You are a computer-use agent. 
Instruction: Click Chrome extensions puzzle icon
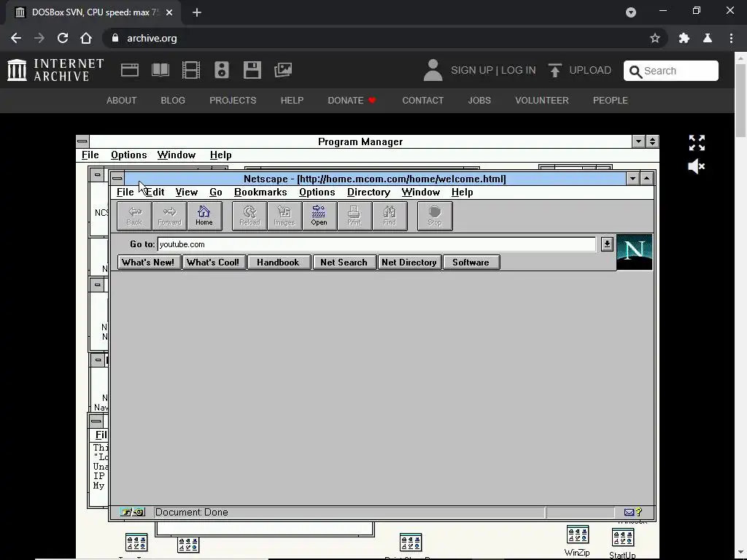point(684,38)
